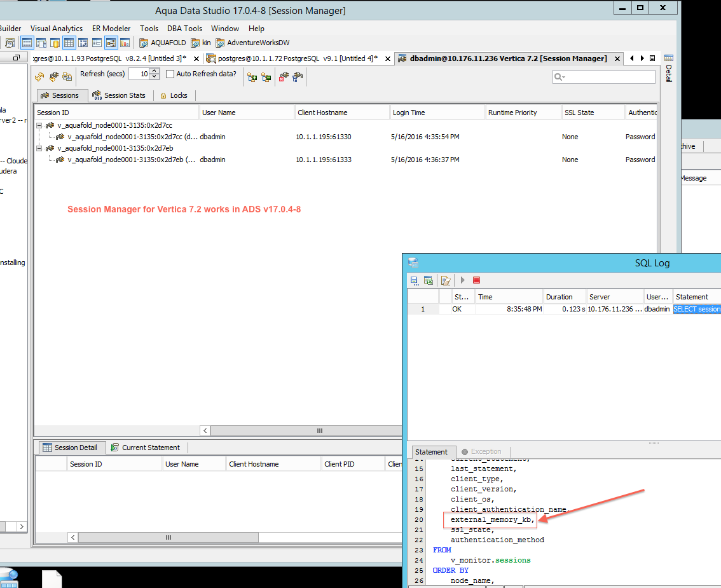Click the session hierarchy icon next to kill session

298,77
